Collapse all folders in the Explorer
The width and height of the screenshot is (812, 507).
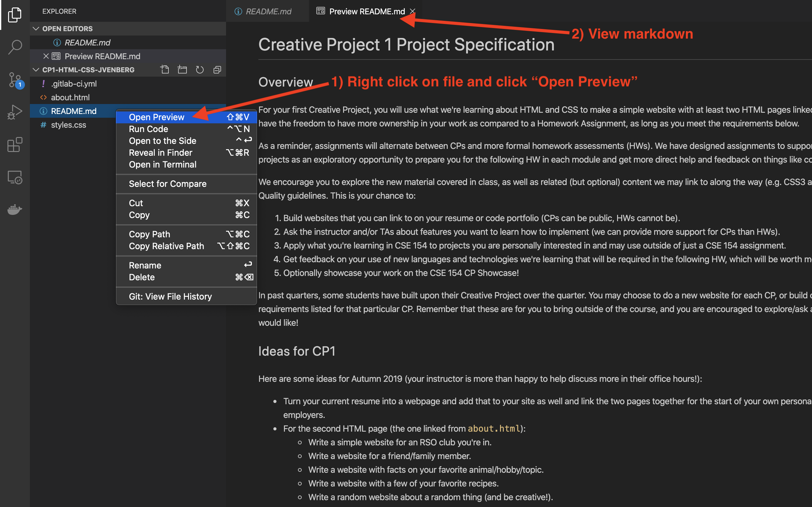217,69
